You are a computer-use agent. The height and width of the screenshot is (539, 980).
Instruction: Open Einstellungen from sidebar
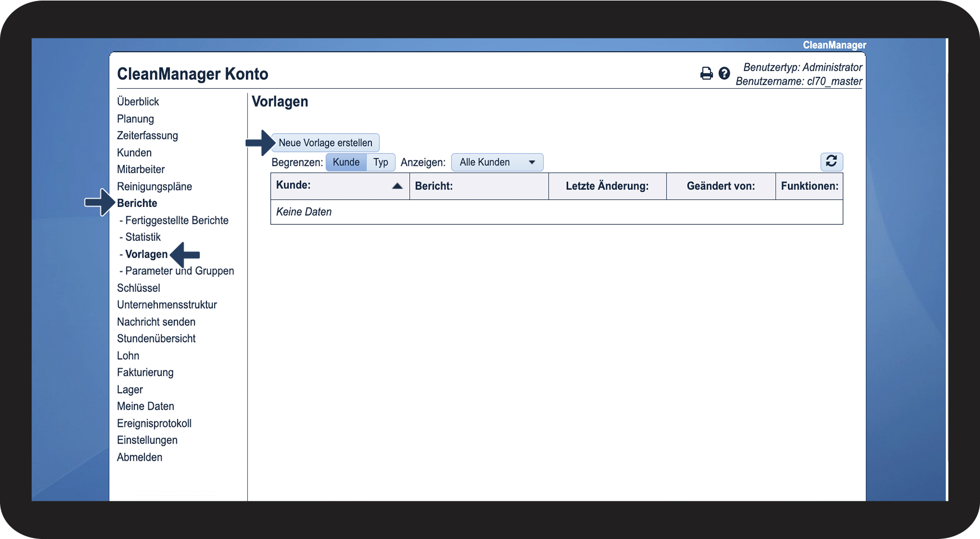[x=147, y=440]
